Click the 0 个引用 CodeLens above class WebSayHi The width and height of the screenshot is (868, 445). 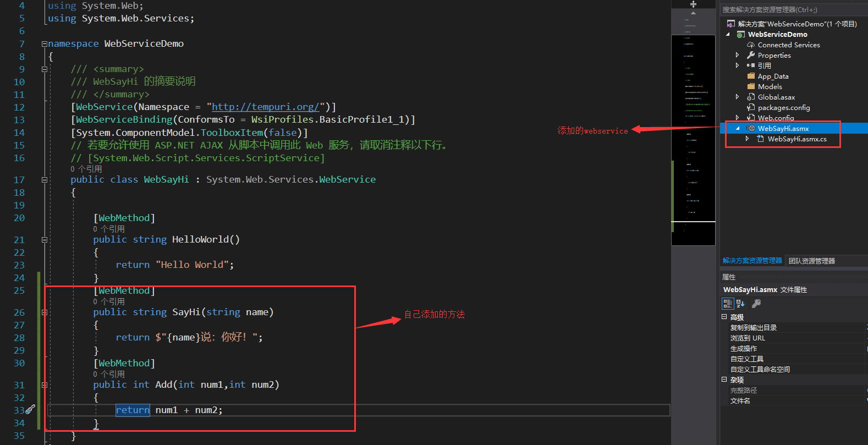(86, 169)
